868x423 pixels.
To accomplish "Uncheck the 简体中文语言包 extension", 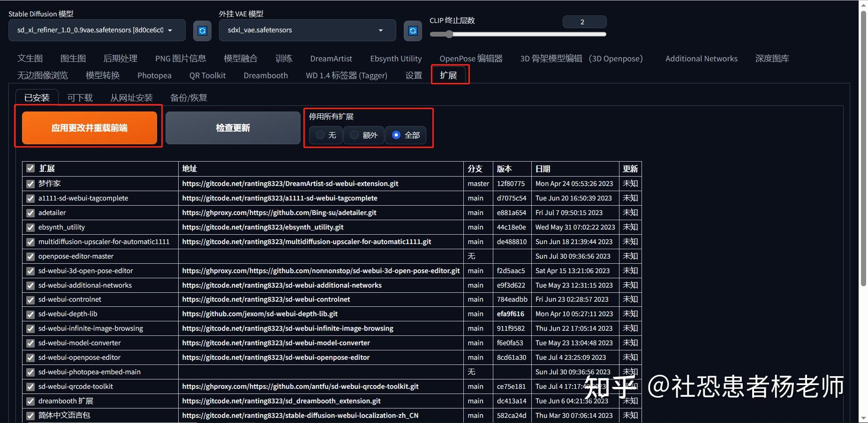I will point(30,416).
